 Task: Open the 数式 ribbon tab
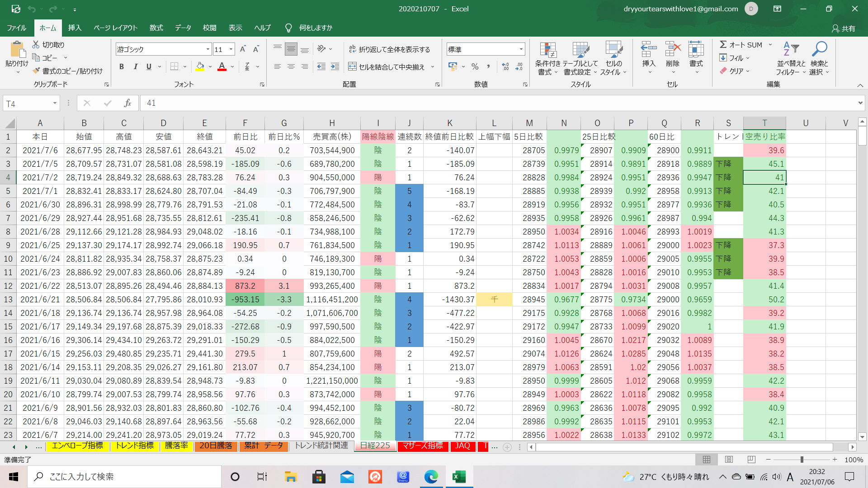click(x=156, y=28)
